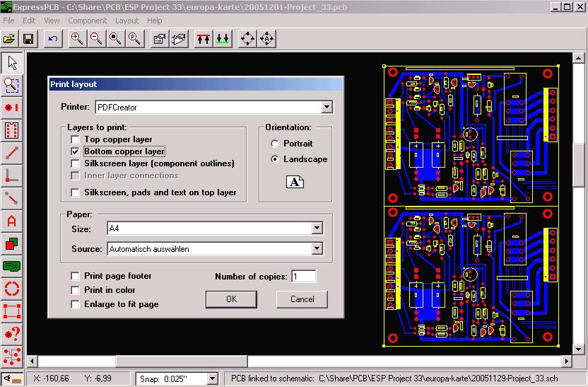Viewport: 588px width, 387px height.
Task: Confirm print with OK button
Action: point(231,299)
